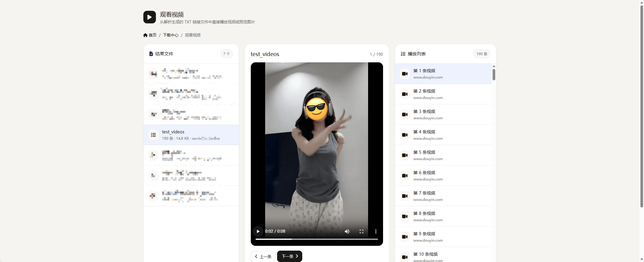Select 第 10 条视频 in the playlist
Screen dimensions: 644x262
coord(443,255)
